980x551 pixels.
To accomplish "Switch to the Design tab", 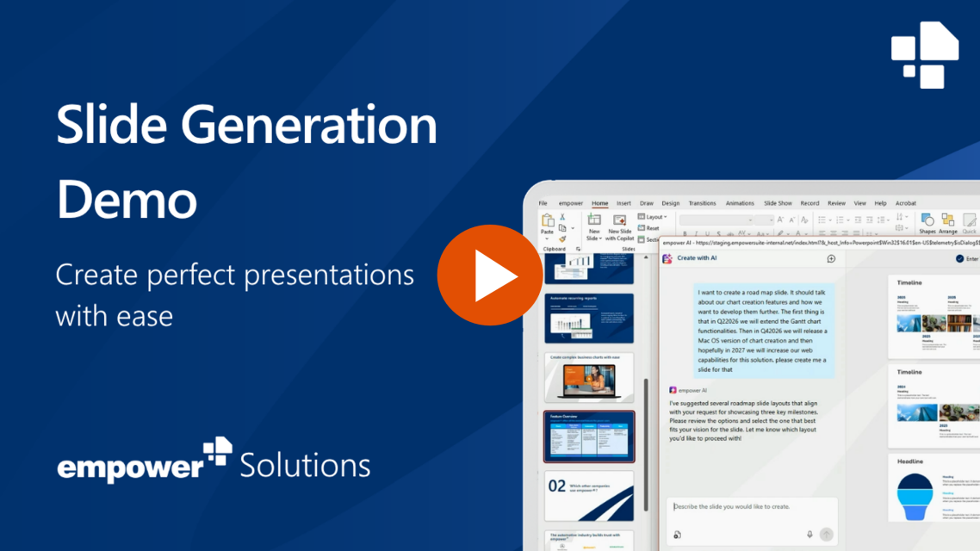I will point(671,203).
